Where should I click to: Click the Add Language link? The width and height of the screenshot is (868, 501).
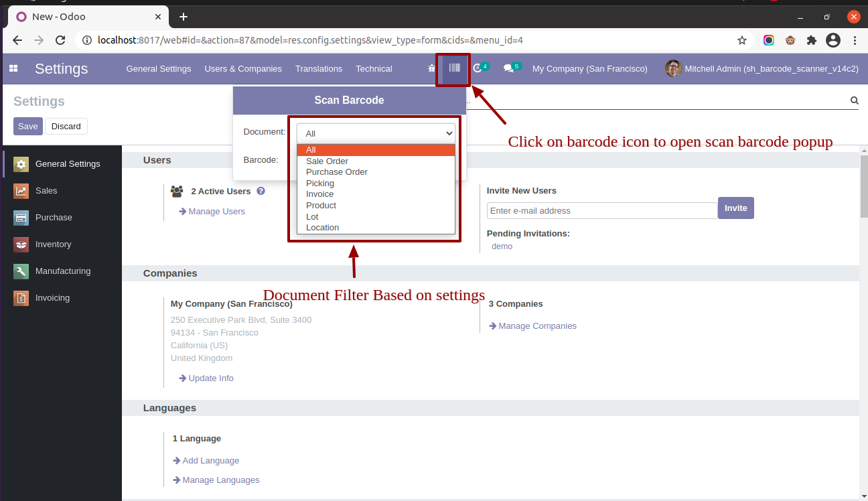(206, 461)
